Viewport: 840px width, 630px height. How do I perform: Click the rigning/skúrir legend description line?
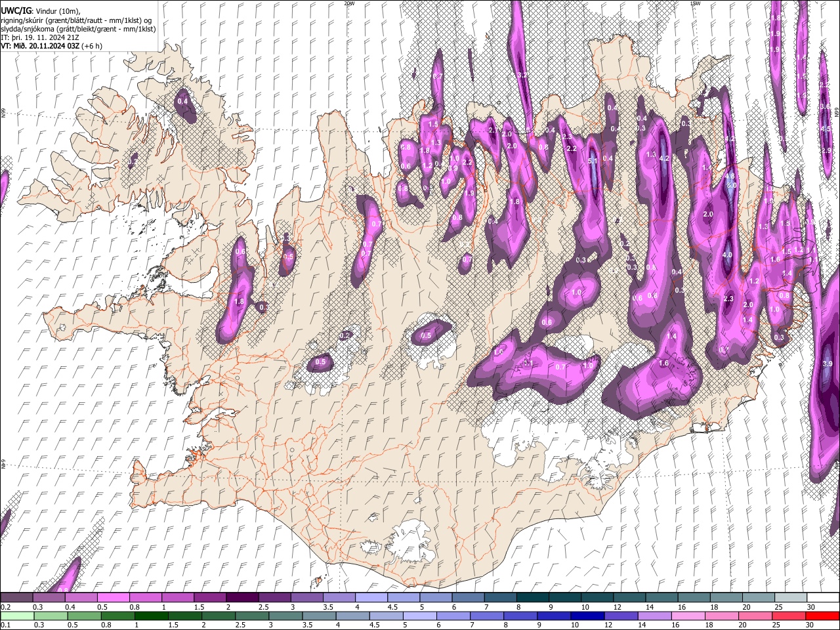(x=76, y=20)
